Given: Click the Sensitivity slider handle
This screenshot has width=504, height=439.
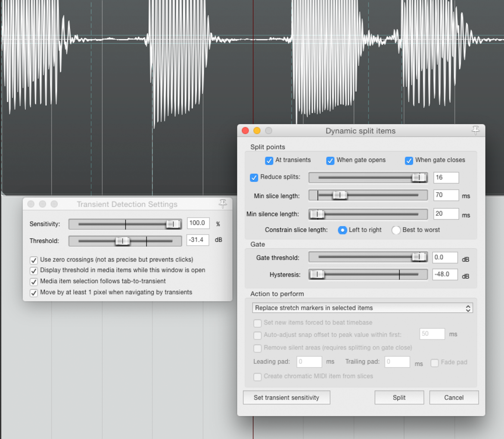Looking at the screenshot, I should pyautogui.click(x=173, y=224).
